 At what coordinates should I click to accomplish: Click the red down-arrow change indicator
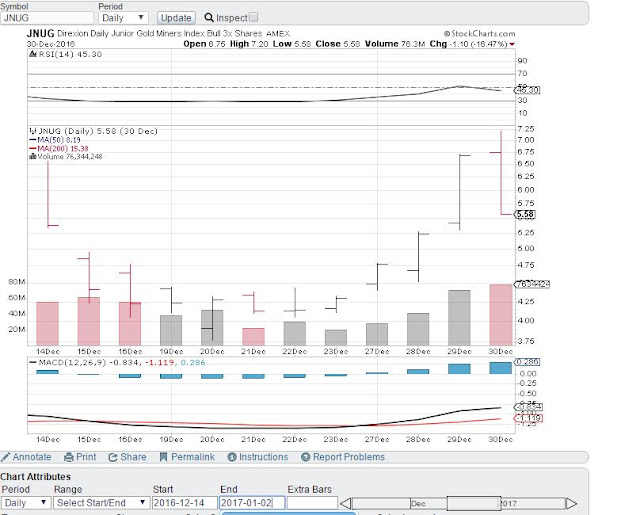click(x=512, y=44)
